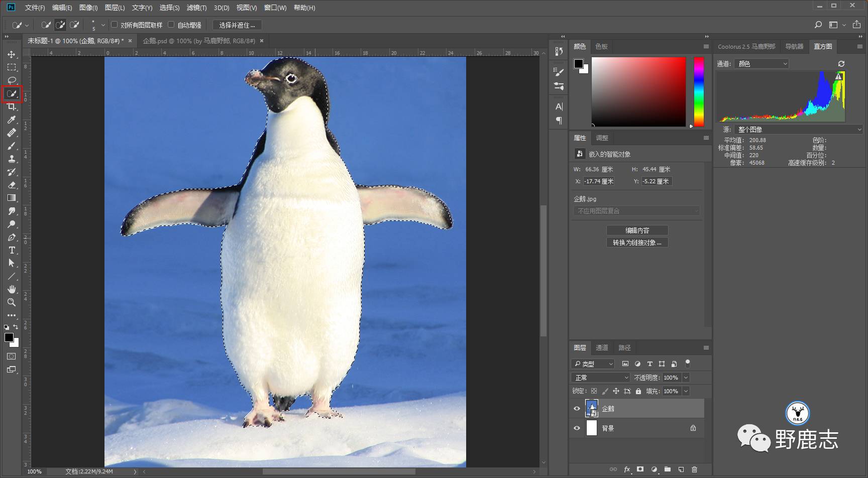Select the Move tool
This screenshot has height=478, width=868.
(x=12, y=54)
